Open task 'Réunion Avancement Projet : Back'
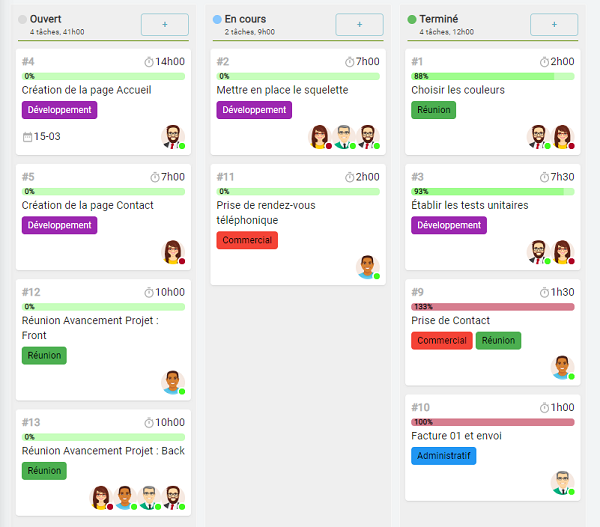Image resolution: width=600 pixels, height=527 pixels. 103,451
